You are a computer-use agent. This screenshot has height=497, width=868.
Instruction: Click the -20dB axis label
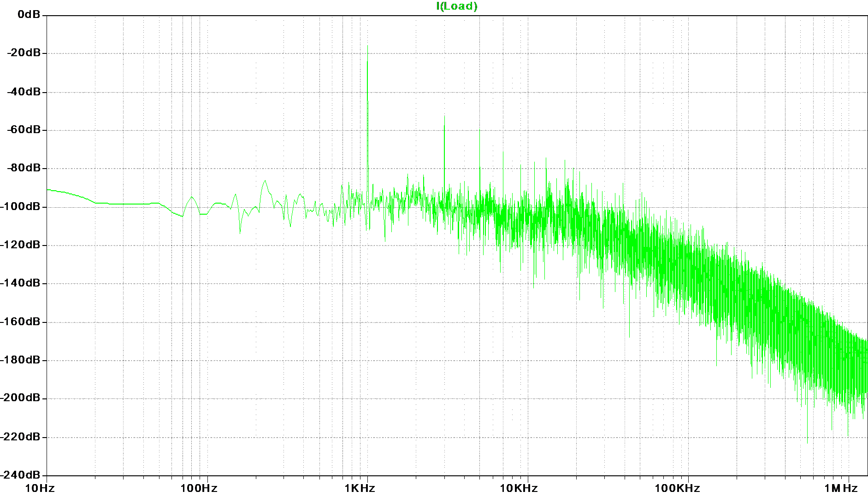pos(24,53)
